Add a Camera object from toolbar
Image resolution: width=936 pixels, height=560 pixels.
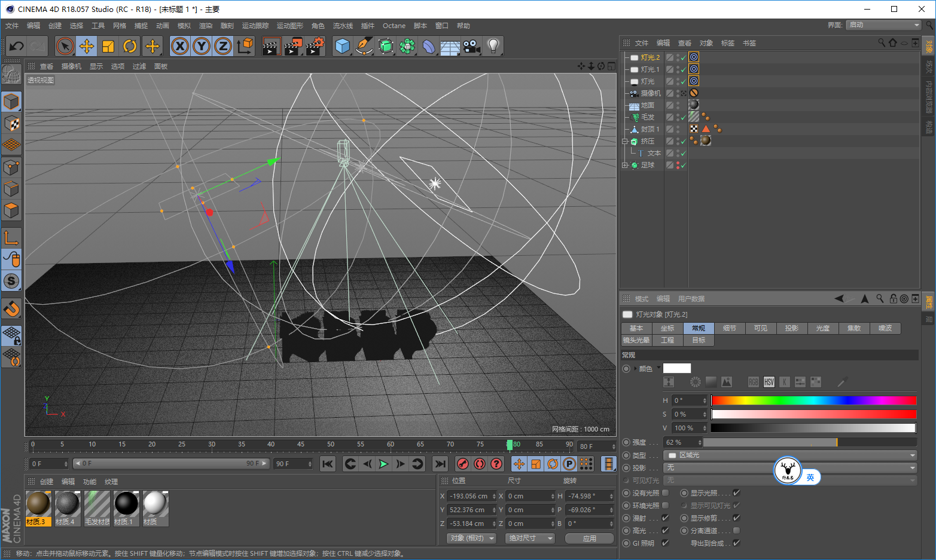point(472,46)
